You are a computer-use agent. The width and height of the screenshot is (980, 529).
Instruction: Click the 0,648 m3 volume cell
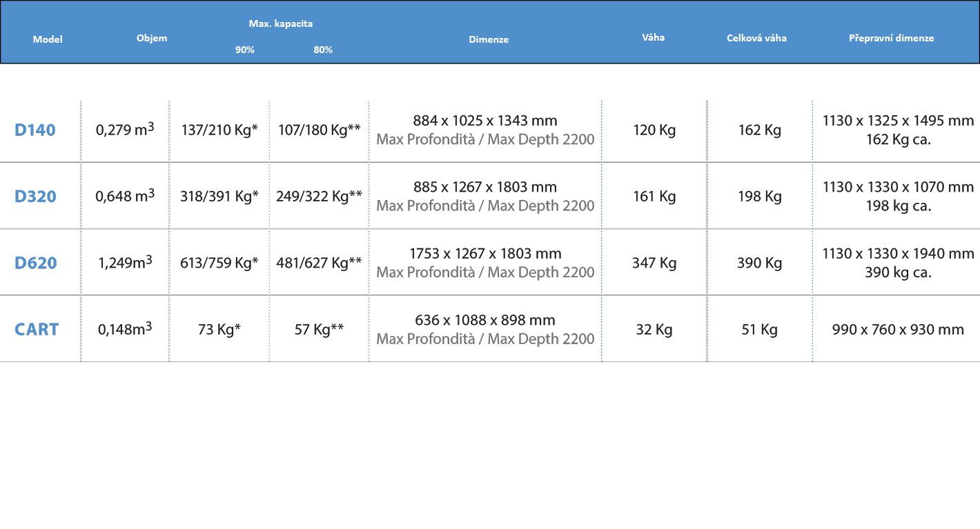125,195
